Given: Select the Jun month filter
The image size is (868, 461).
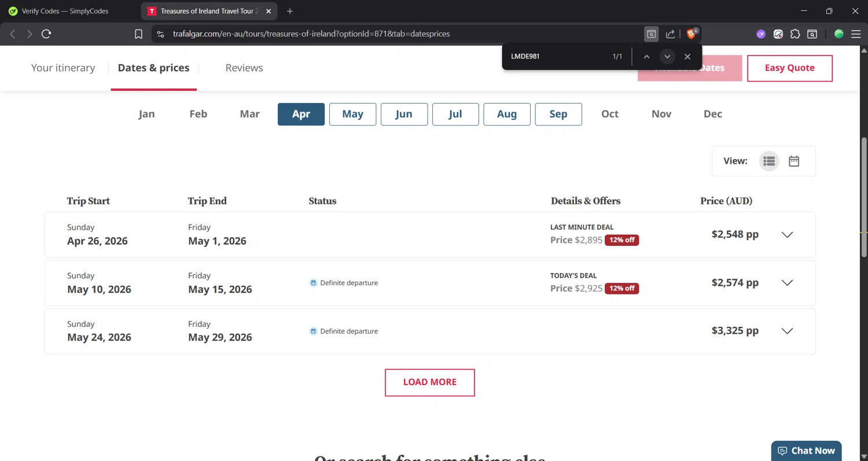Looking at the screenshot, I should coord(404,114).
